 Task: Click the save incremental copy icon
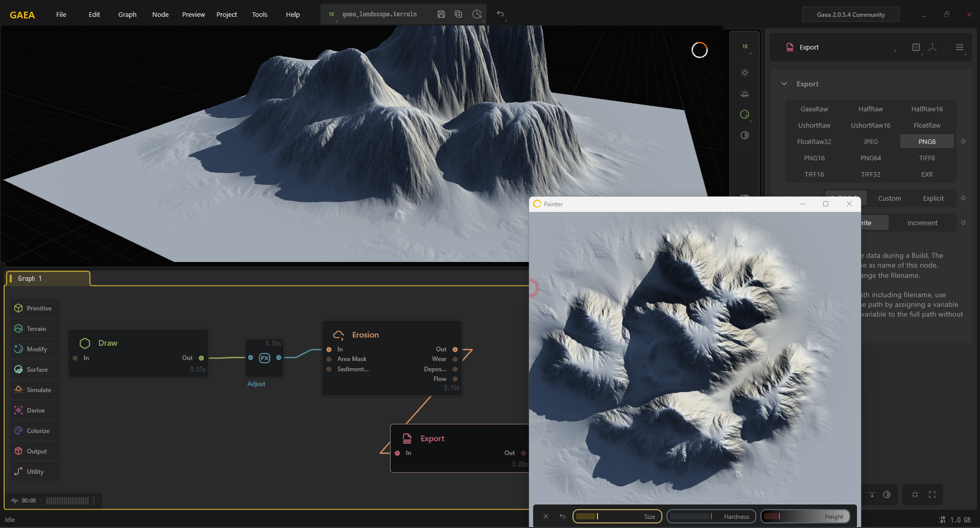click(x=459, y=14)
